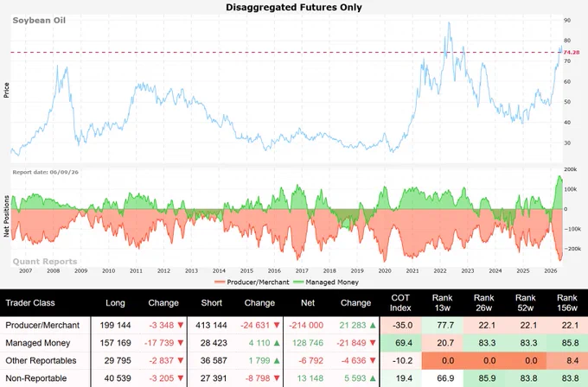This screenshot has width=588, height=387.
Task: Click the red down arrow beside -17 739
Action: tap(181, 343)
